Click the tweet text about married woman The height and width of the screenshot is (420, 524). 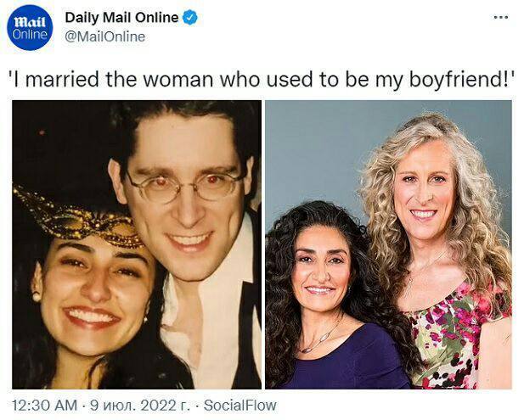(262, 80)
